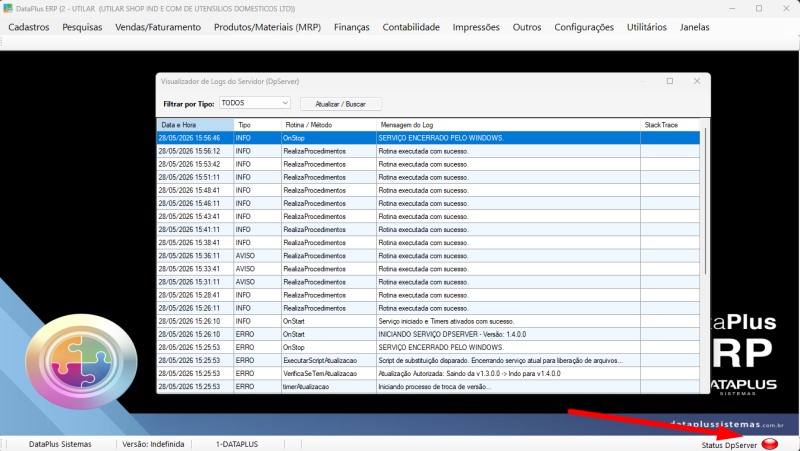
Task: Sort by the Tipo column header
Action: click(258, 124)
